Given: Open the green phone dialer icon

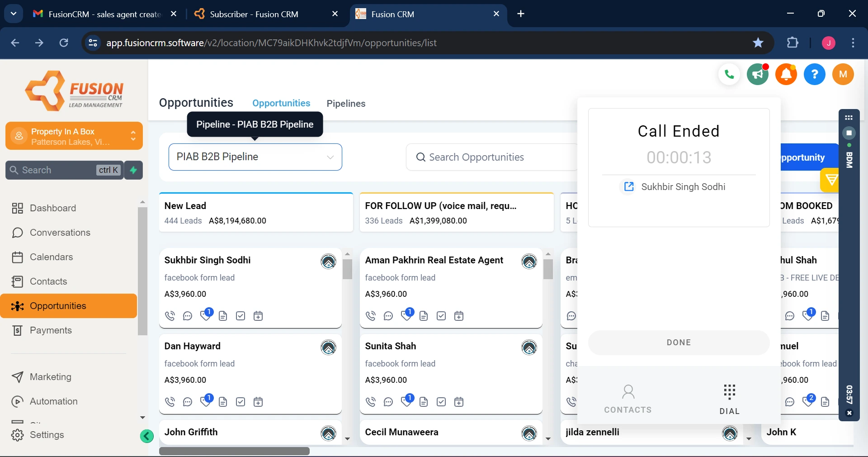Looking at the screenshot, I should (x=729, y=74).
